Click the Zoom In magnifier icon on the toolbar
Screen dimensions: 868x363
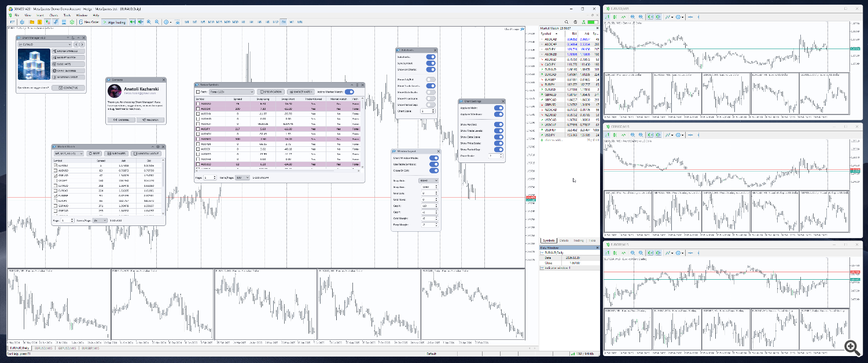(149, 22)
